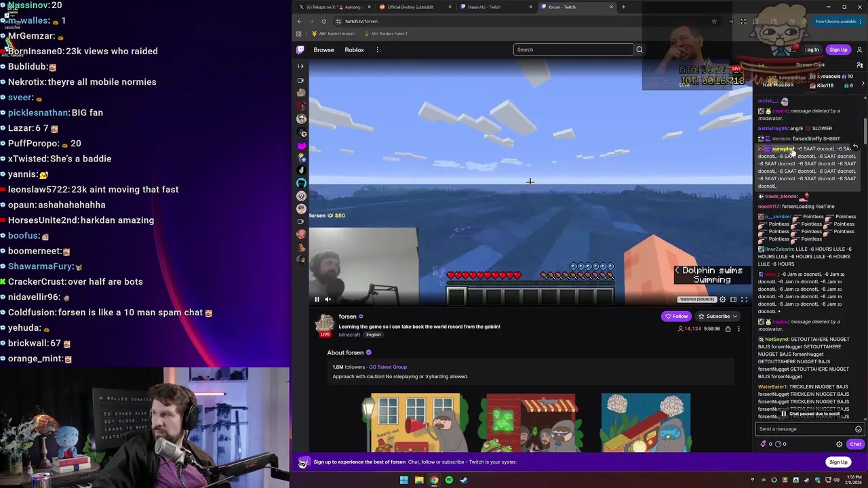Open the chat community users icon
The image size is (868, 488).
tap(859, 65)
